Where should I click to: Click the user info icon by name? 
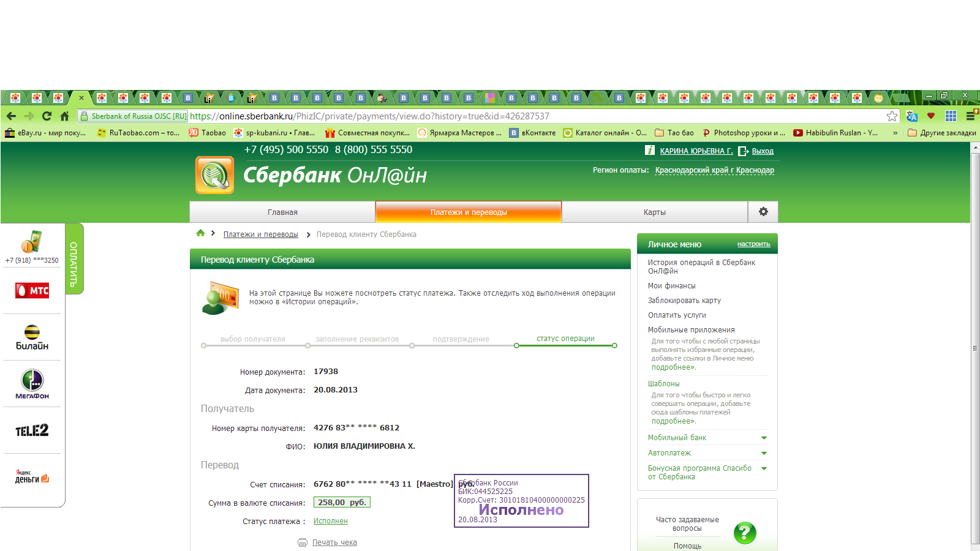coord(650,150)
